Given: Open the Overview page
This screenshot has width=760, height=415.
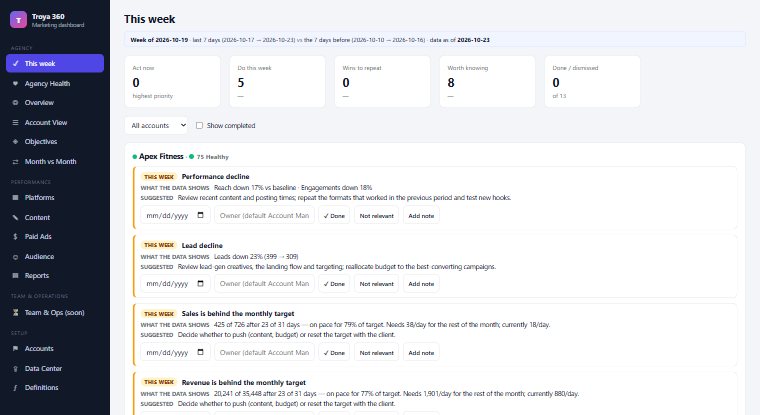Looking at the screenshot, I should [x=55, y=103].
